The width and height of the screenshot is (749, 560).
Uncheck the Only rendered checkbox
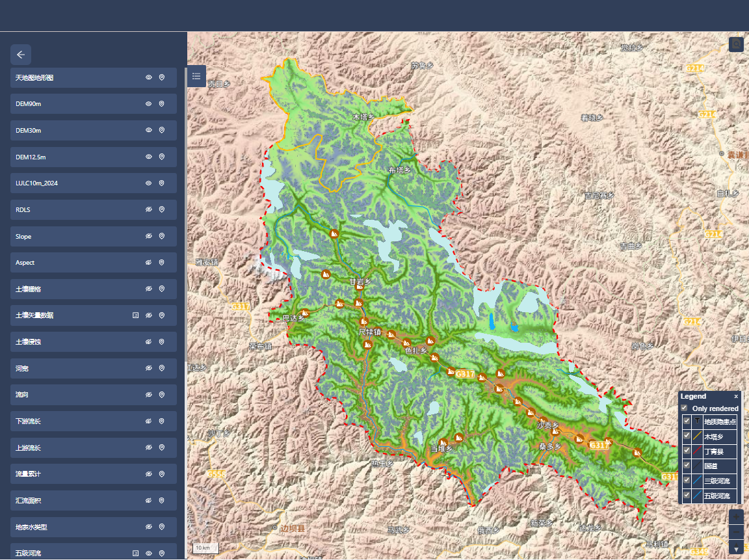(684, 408)
